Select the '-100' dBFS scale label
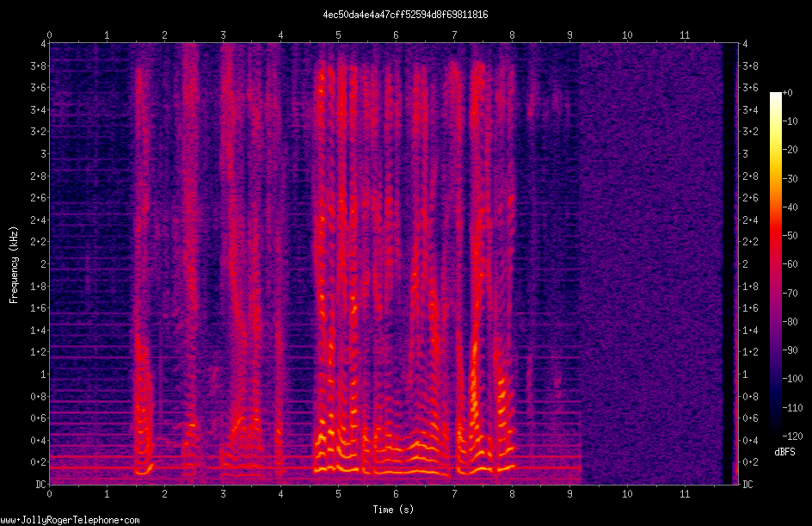Image resolution: width=812 pixels, height=526 pixels. click(x=793, y=379)
